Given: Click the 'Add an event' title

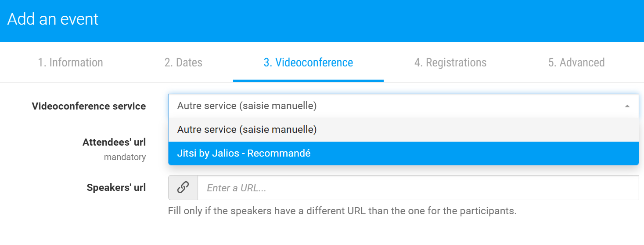Looking at the screenshot, I should click(53, 19).
